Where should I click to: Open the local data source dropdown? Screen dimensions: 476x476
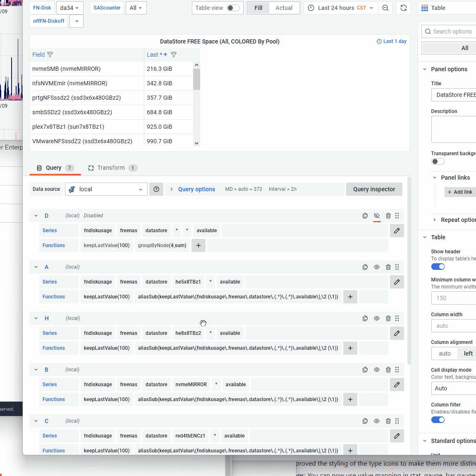(106, 189)
